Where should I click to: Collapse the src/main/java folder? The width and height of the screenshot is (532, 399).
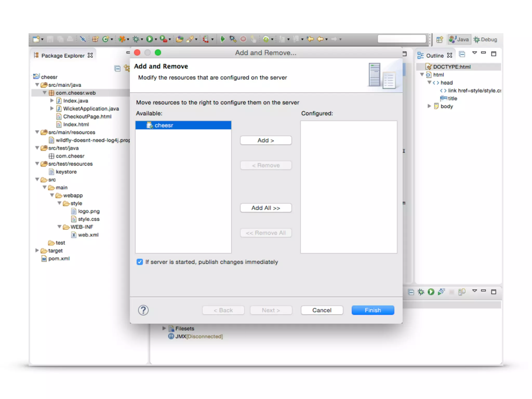(x=37, y=85)
